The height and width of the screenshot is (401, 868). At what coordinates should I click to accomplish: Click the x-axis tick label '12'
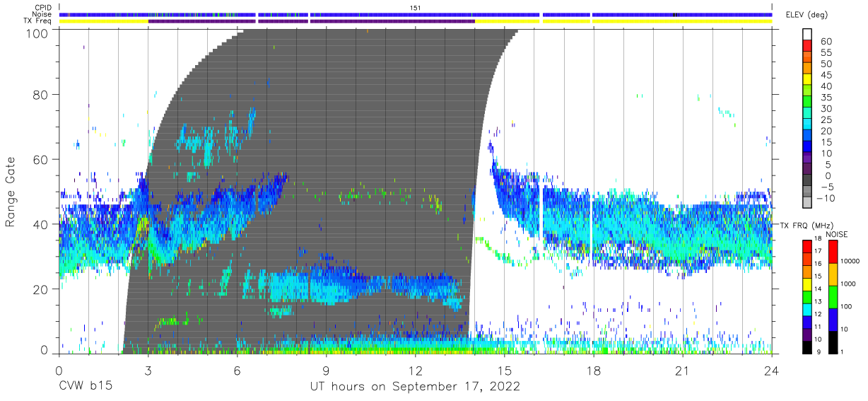point(415,370)
